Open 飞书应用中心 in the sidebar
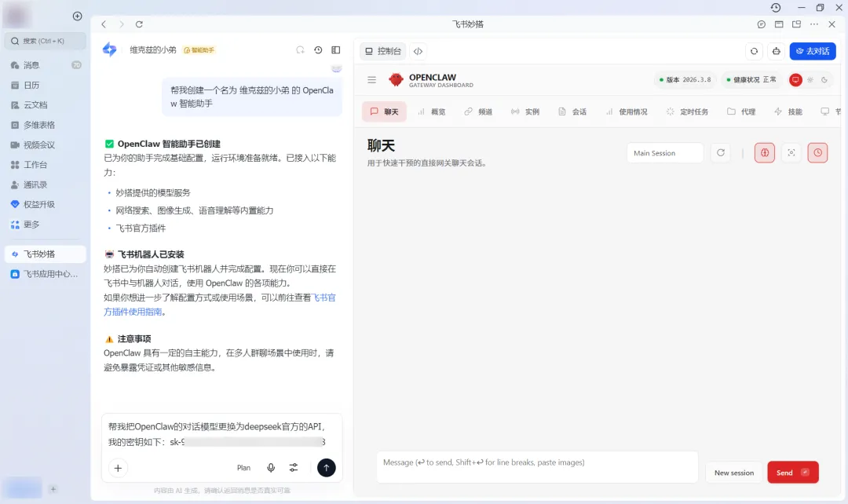The image size is (848, 504). pos(46,274)
